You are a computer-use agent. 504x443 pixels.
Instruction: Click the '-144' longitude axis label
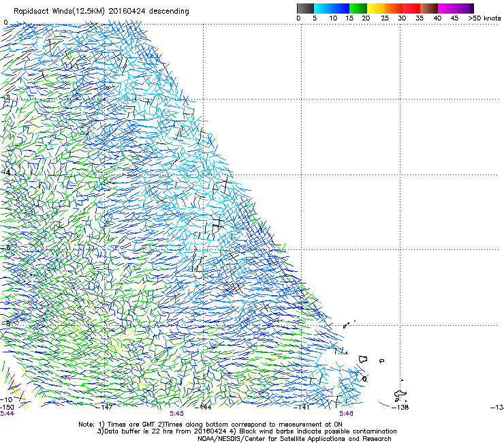coord(204,408)
